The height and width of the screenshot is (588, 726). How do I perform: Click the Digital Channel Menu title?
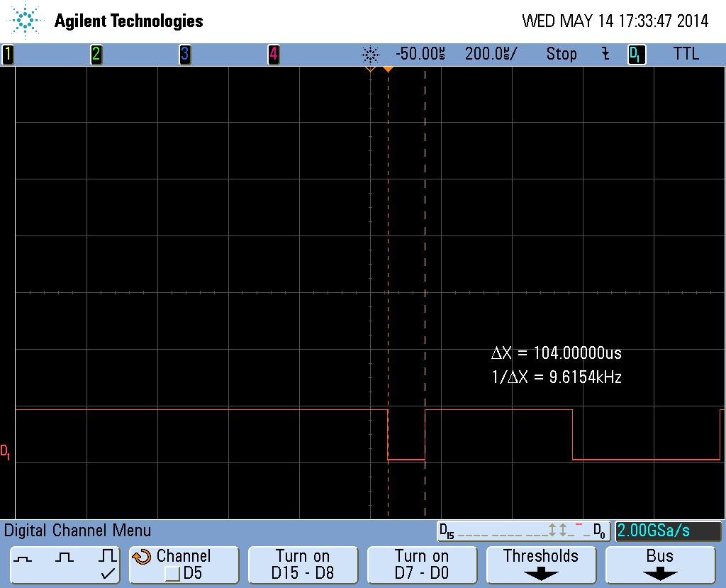77,531
